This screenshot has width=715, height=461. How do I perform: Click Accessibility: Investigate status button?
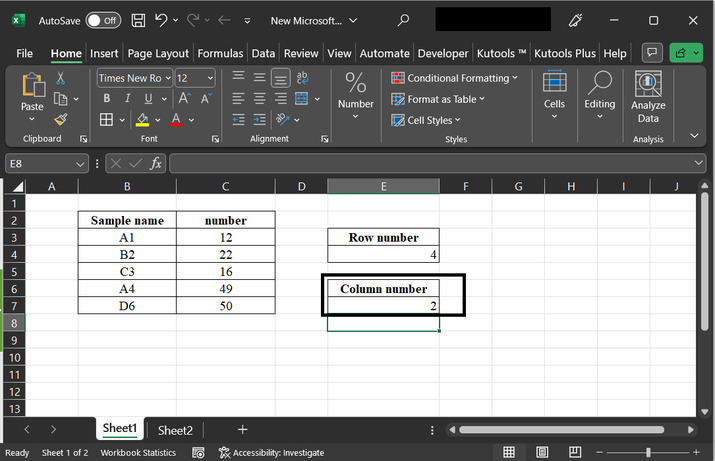point(270,453)
